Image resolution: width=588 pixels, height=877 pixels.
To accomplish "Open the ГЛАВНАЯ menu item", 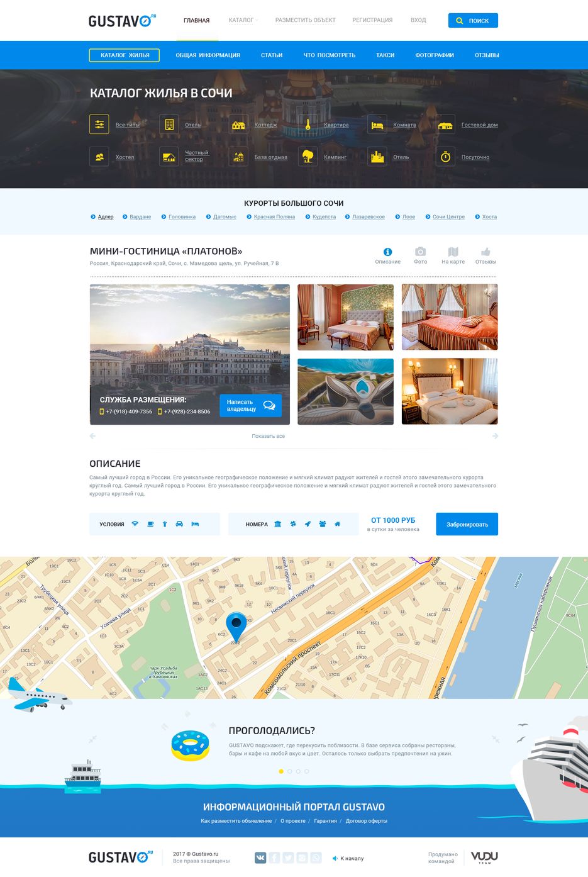I will 196,20.
